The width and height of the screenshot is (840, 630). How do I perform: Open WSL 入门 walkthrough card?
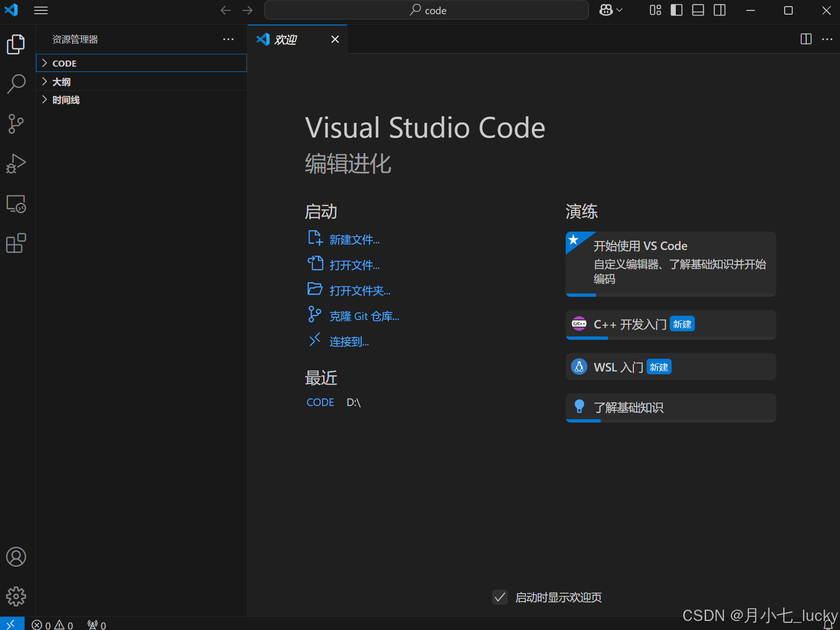(x=671, y=367)
